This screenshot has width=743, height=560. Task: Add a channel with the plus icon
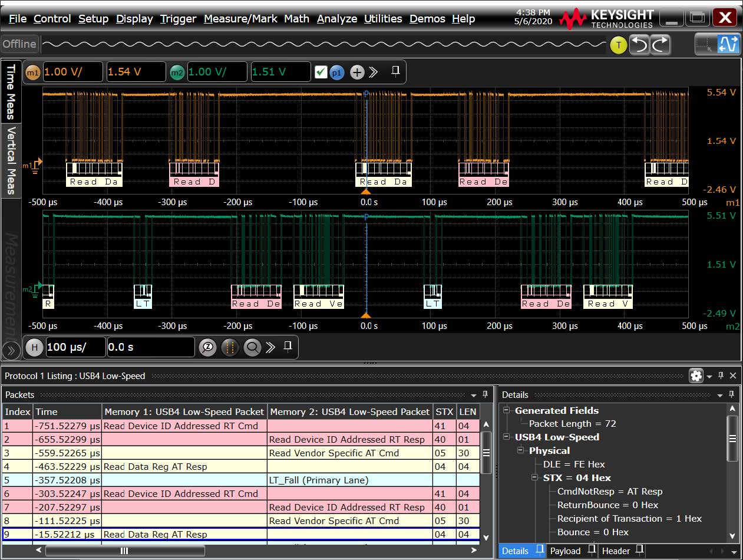[357, 72]
